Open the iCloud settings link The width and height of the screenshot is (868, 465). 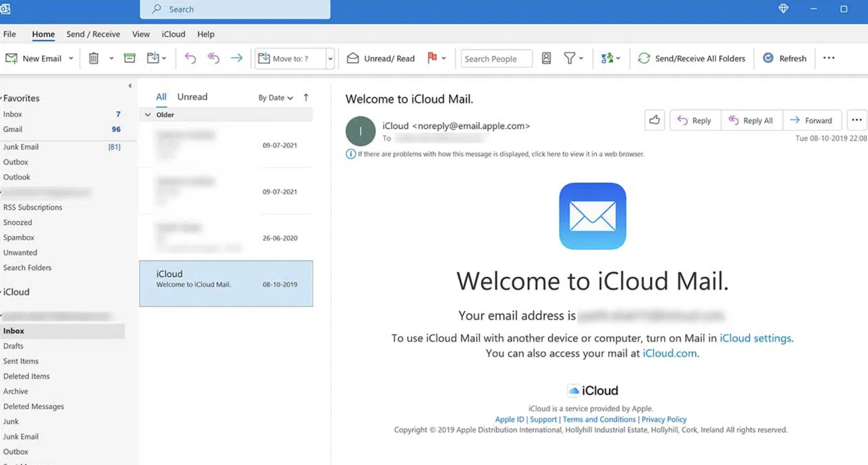pos(755,338)
